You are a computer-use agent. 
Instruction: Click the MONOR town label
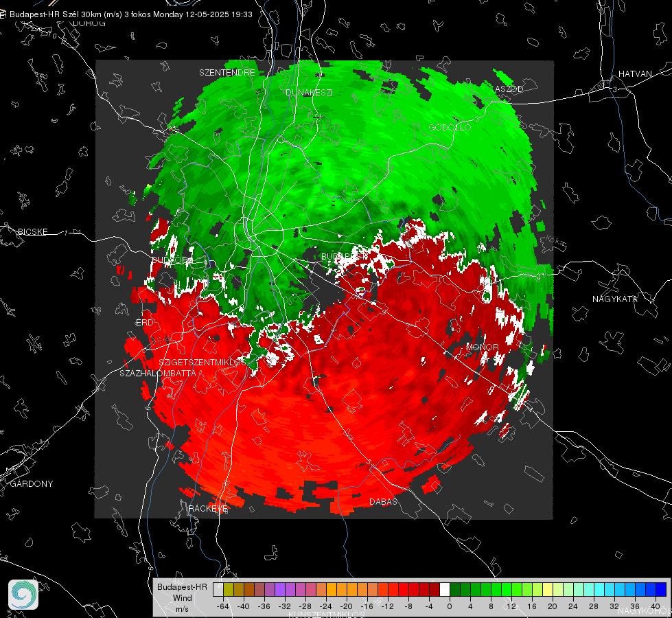coord(482,347)
